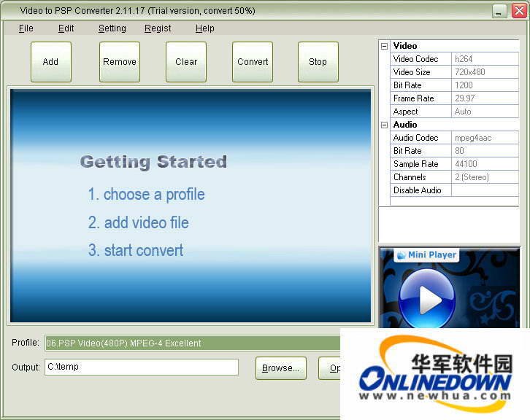Click the Video Size property label
This screenshot has height=420, width=530.
(x=420, y=72)
